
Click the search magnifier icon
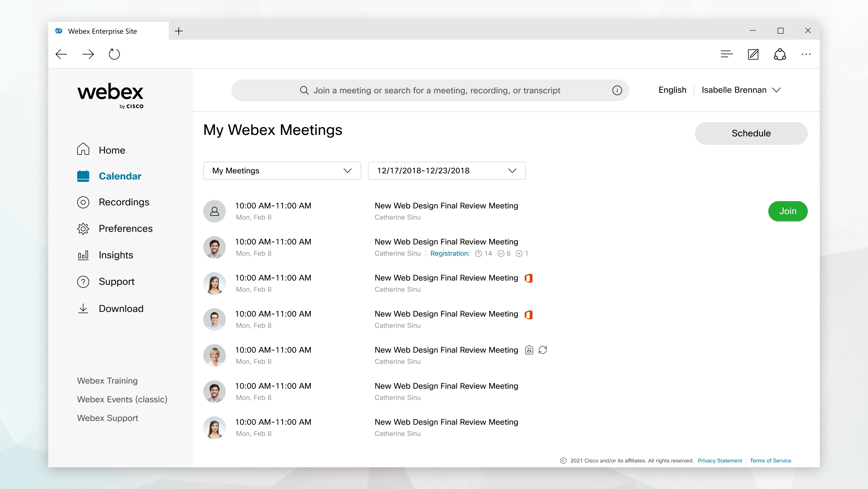pos(304,90)
